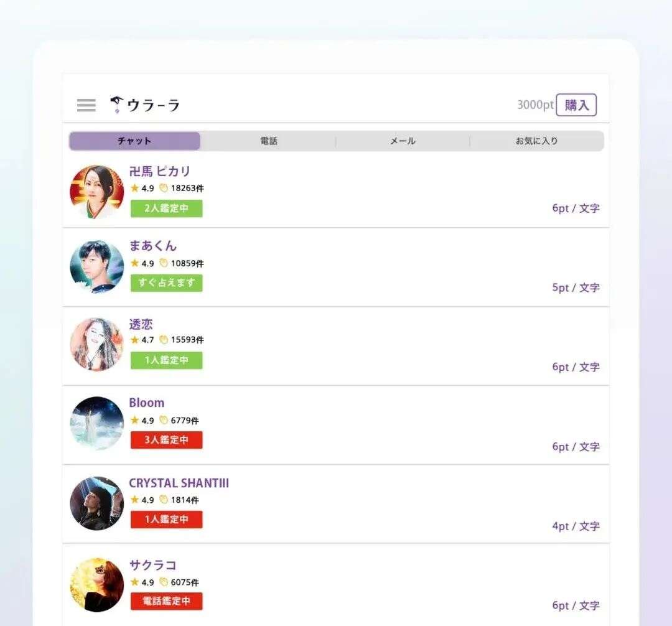Switch to the 電話 tab
672x626 pixels.
[x=268, y=141]
